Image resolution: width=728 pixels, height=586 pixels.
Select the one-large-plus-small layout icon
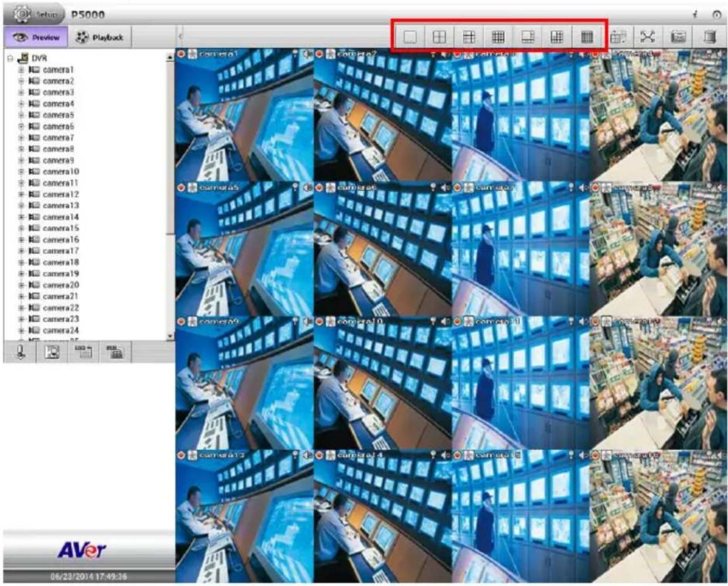pos(528,37)
